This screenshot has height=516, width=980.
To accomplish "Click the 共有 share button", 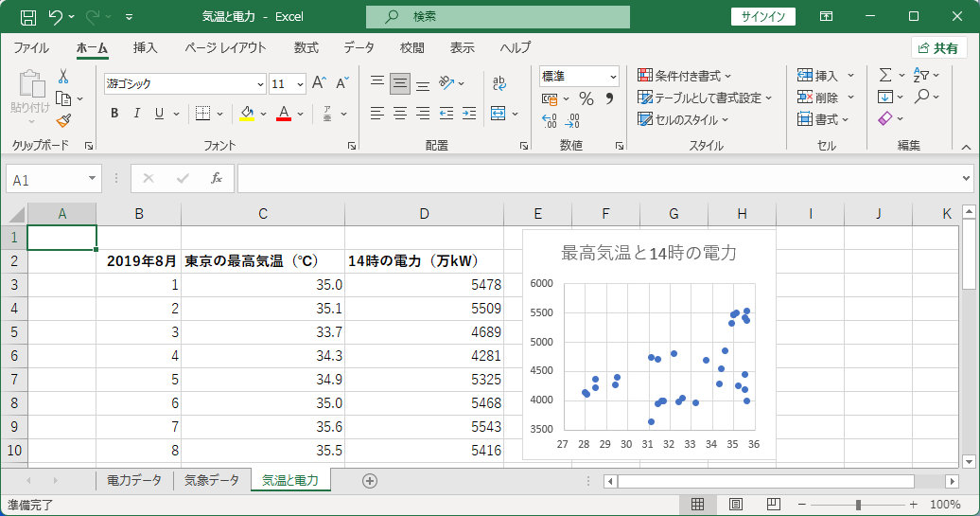I will tap(938, 48).
